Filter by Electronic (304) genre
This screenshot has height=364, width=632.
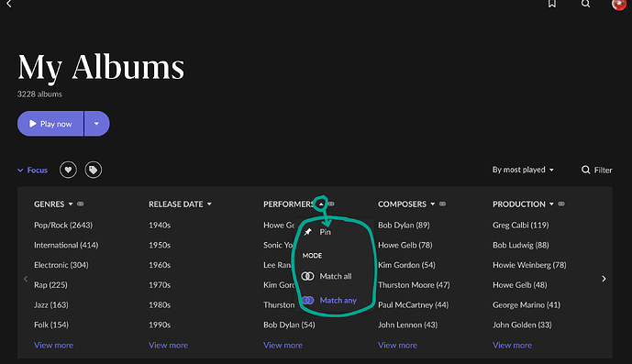[61, 265]
